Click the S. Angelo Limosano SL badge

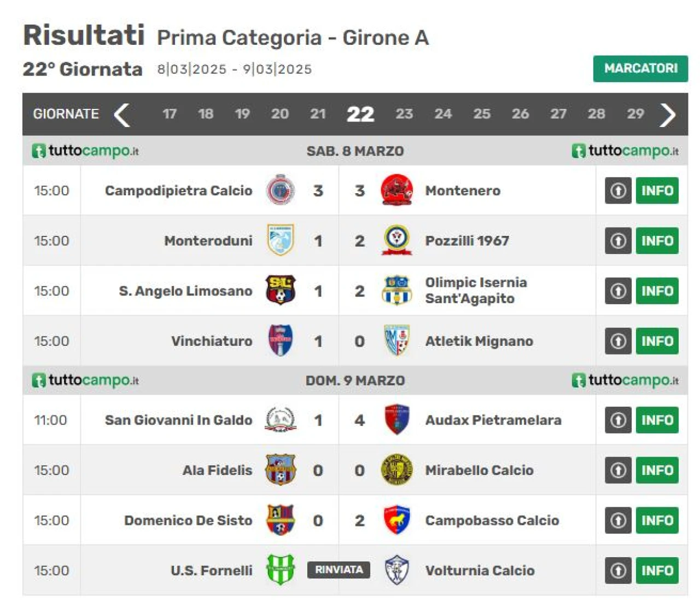(281, 290)
